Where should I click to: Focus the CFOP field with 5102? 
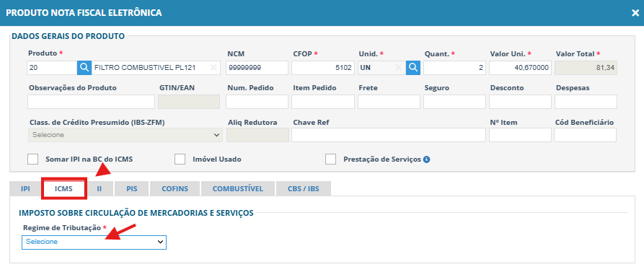pos(323,68)
